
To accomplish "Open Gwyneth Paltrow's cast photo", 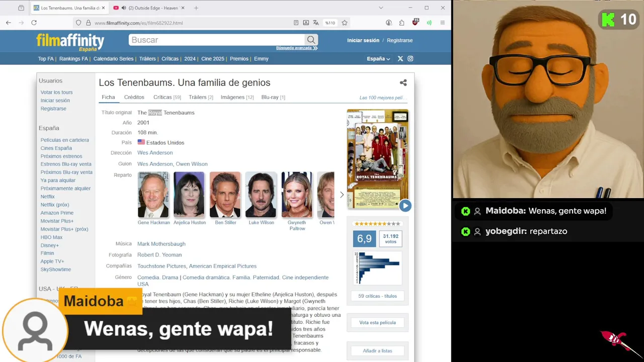I will pos(297,195).
